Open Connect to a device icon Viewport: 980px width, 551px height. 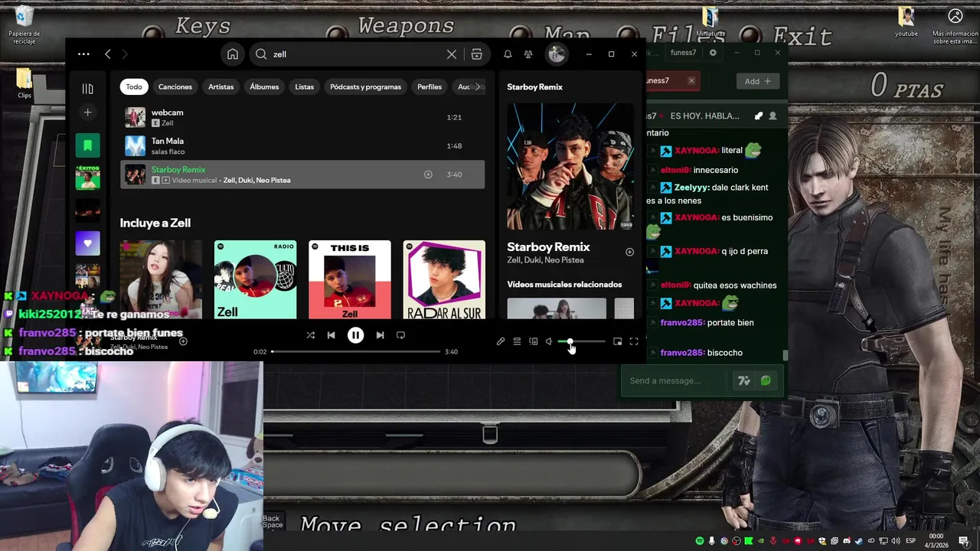click(534, 341)
